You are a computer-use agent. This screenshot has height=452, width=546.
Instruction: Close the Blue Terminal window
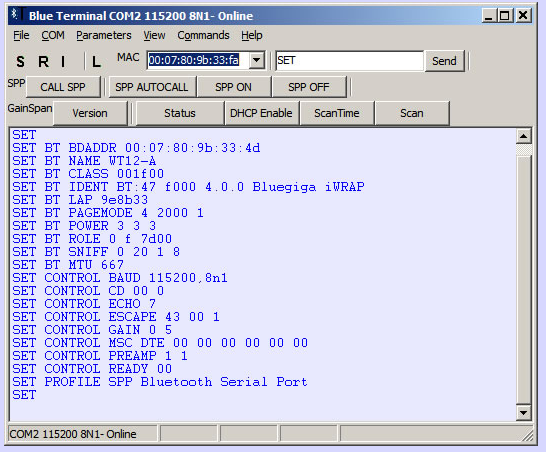click(523, 15)
